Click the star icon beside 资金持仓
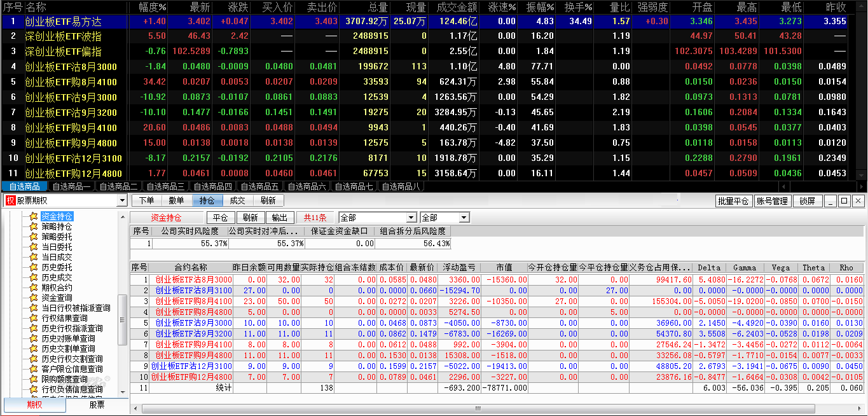This screenshot has height=416, width=868. pyautogui.click(x=34, y=216)
